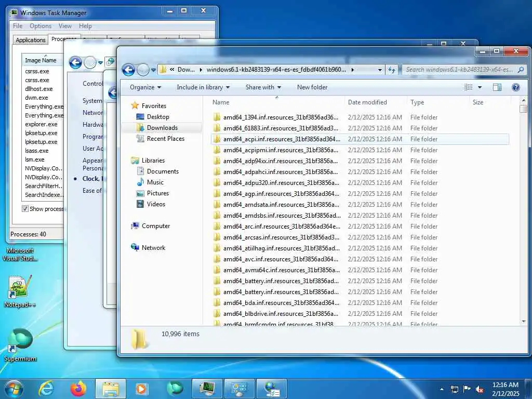Change view icon in Explorer toolbar
This screenshot has height=399, width=532.
coord(469,87)
